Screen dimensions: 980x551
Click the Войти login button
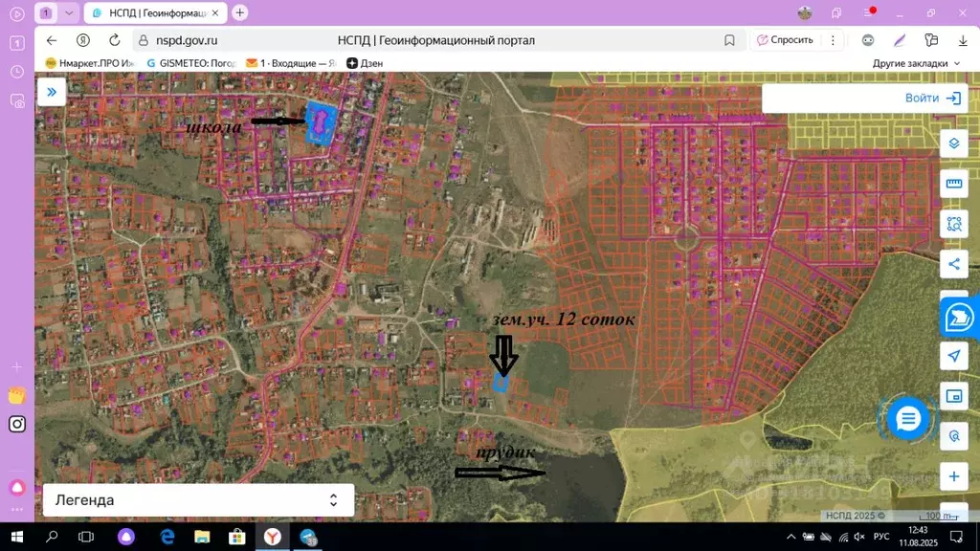[x=932, y=98]
